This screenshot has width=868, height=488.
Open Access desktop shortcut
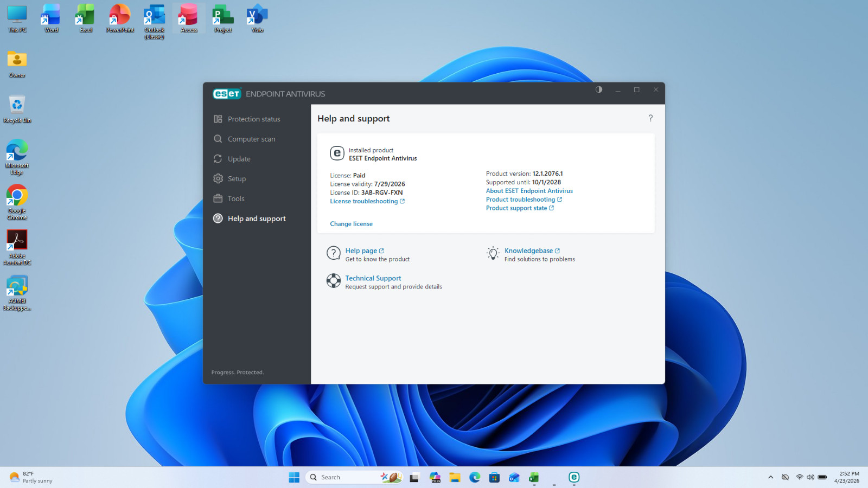[x=189, y=19]
